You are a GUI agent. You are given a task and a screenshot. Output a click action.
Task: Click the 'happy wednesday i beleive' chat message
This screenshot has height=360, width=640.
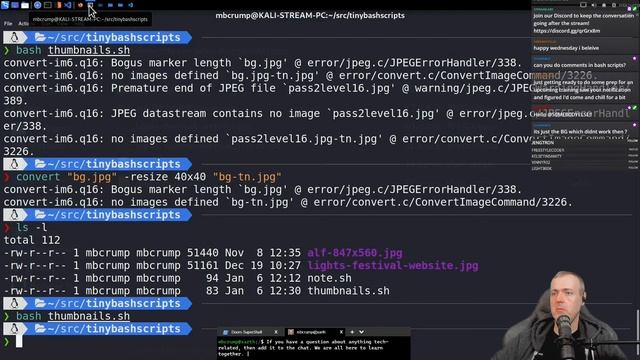tap(566, 48)
